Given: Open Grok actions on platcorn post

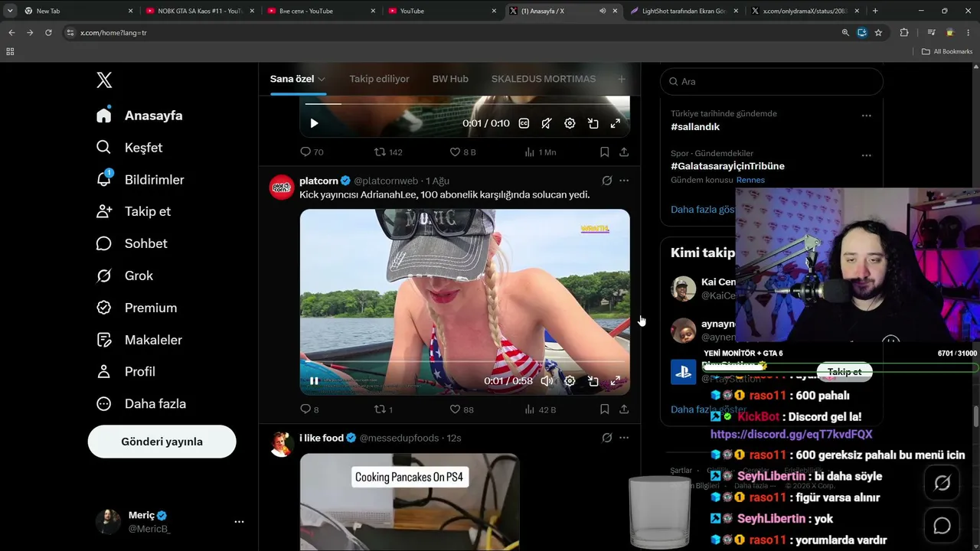Looking at the screenshot, I should click(606, 181).
